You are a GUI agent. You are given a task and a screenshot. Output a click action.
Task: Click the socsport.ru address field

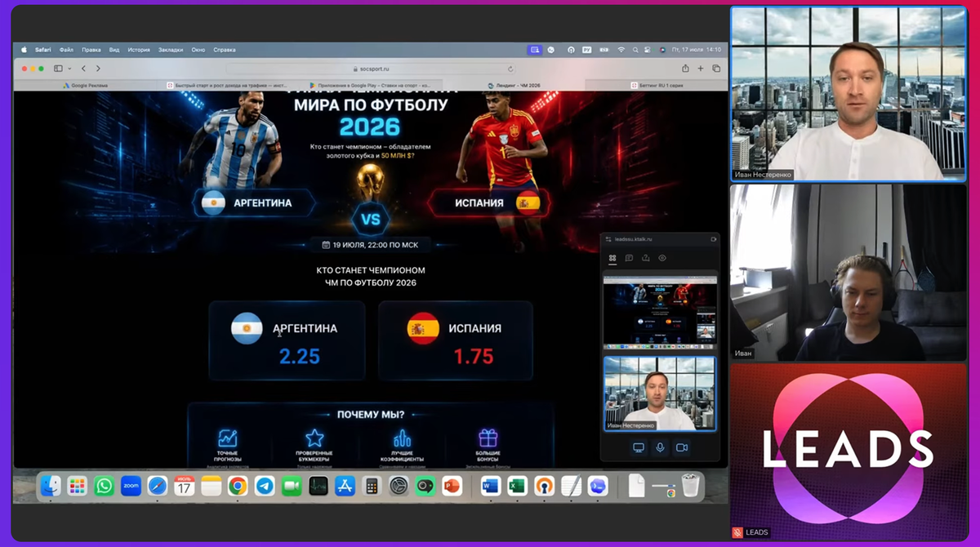point(371,69)
